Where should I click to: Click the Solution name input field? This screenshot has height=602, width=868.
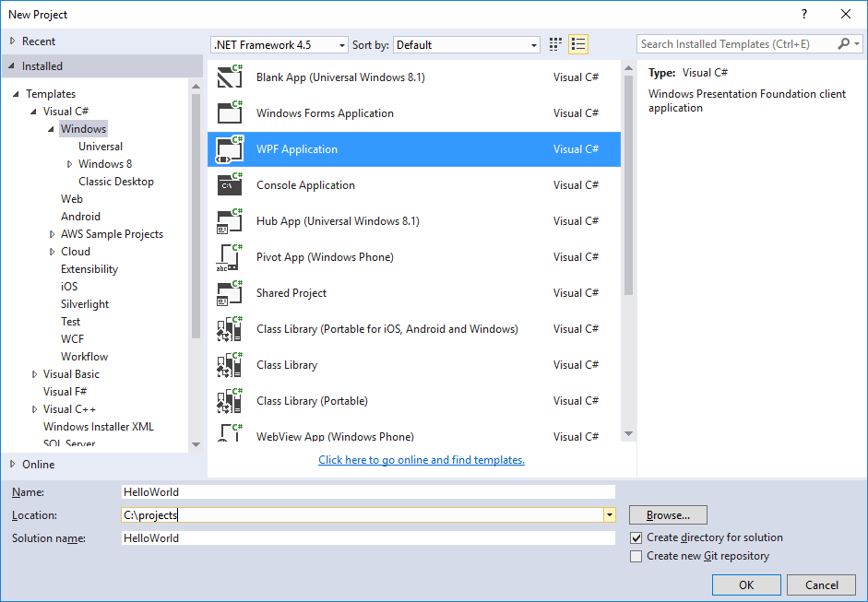coord(368,537)
